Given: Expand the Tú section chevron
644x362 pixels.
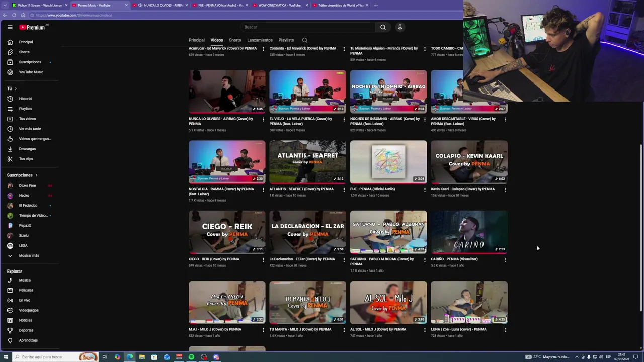Looking at the screenshot, I should pyautogui.click(x=15, y=88).
